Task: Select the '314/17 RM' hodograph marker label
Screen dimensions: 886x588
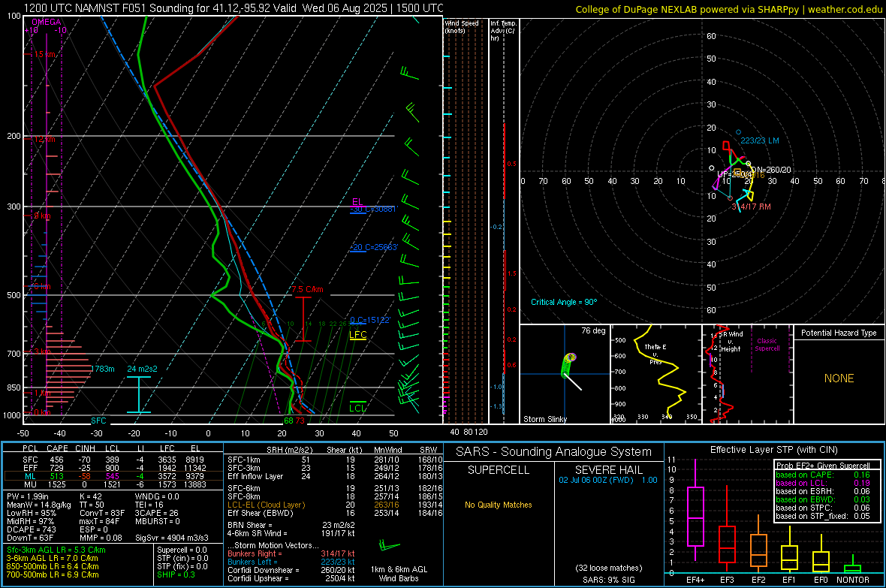Action: tap(752, 207)
